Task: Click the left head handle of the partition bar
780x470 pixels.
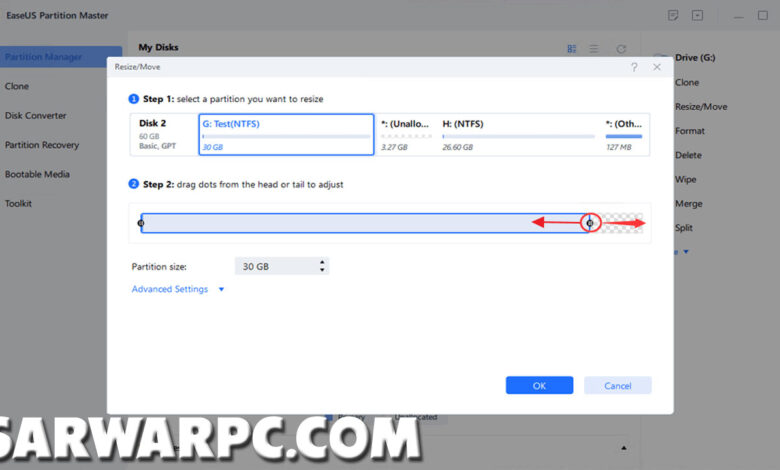Action: point(141,223)
